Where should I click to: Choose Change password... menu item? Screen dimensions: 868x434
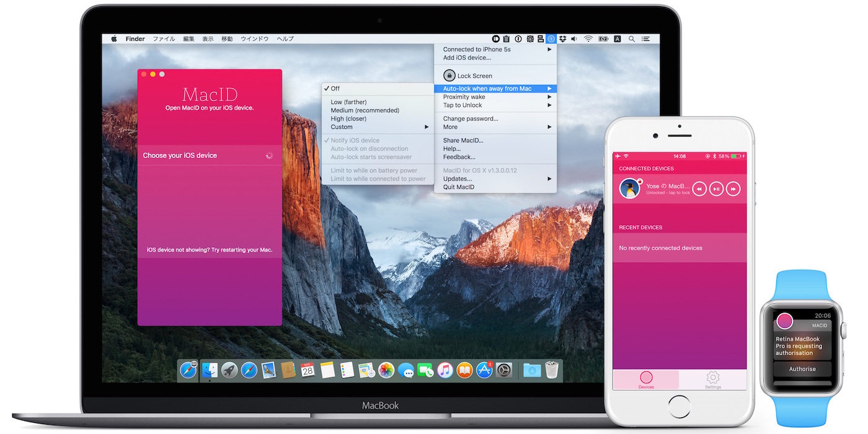click(x=495, y=119)
